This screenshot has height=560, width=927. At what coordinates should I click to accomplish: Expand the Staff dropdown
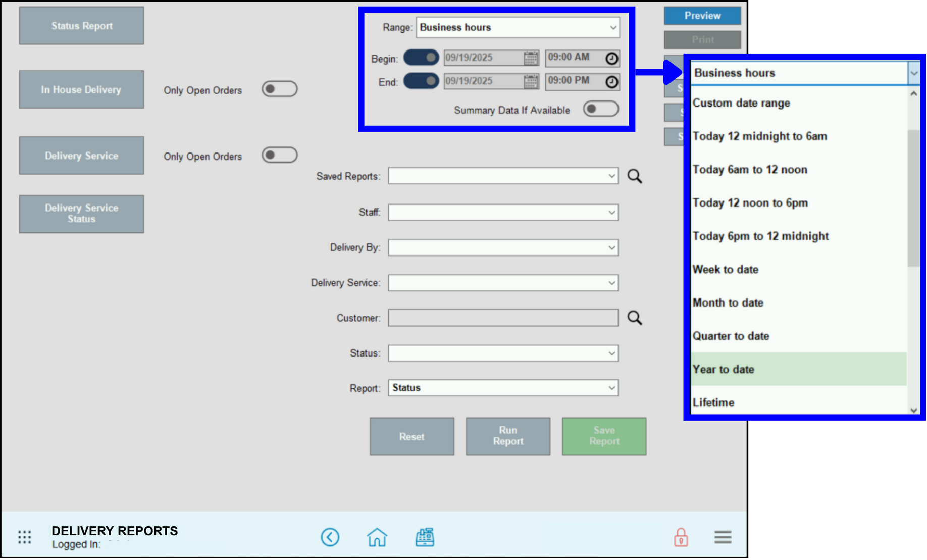click(503, 213)
